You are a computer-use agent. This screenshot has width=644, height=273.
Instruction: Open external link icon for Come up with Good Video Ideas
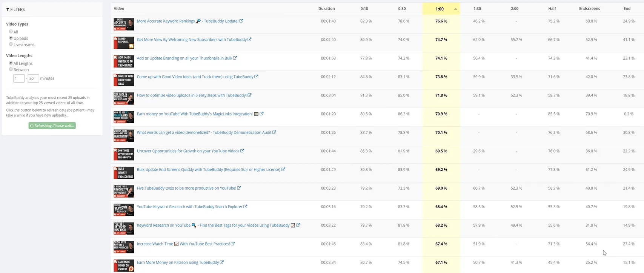click(256, 77)
